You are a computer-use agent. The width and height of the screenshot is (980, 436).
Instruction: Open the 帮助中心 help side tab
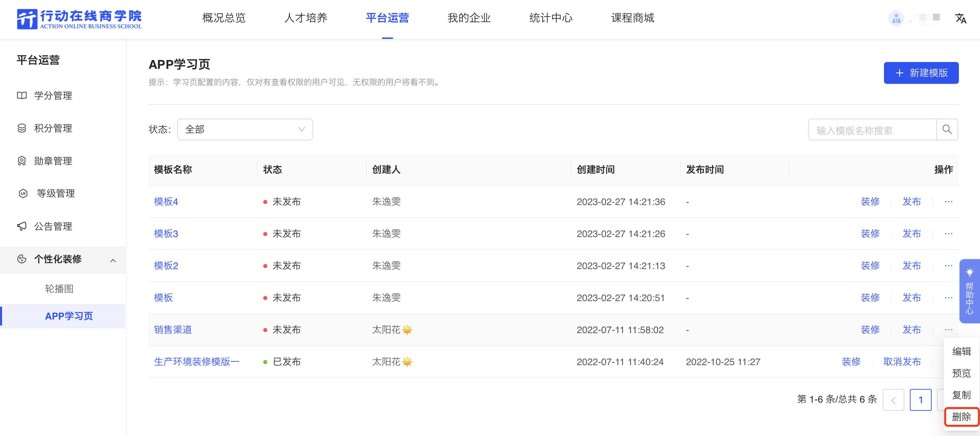969,291
